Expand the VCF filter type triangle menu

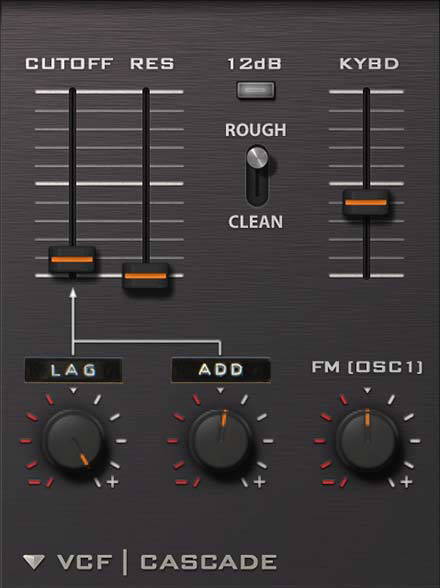pyautogui.click(x=34, y=562)
